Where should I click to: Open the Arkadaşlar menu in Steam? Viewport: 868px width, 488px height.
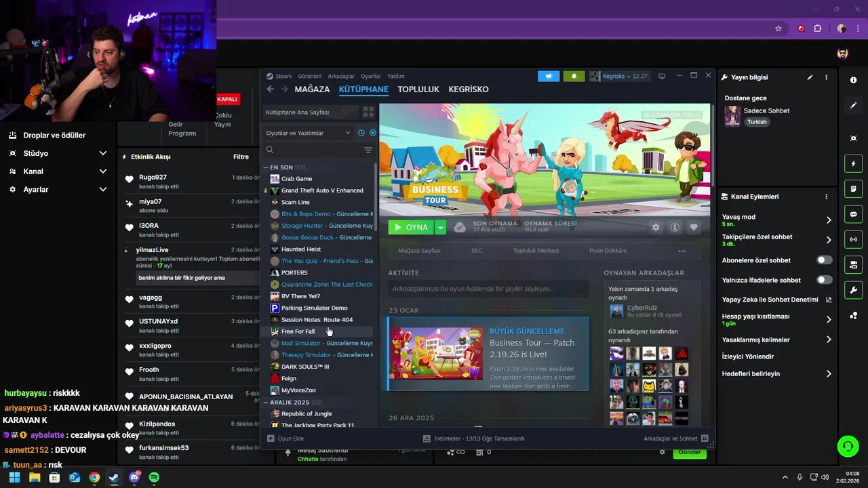tap(341, 76)
